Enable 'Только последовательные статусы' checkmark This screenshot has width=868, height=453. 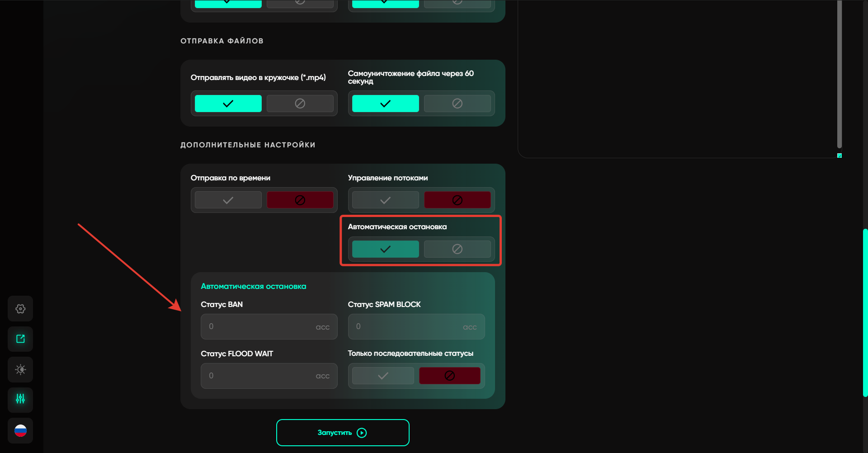(383, 376)
